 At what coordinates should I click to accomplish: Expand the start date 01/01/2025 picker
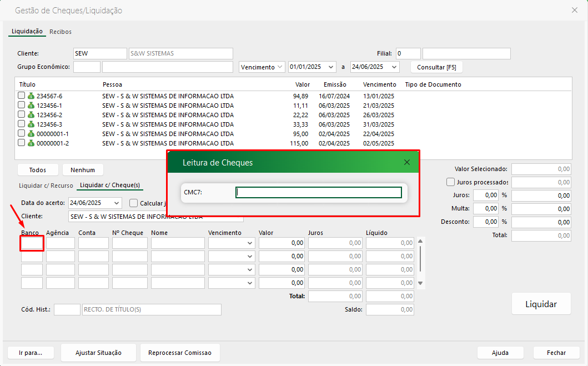click(x=331, y=67)
